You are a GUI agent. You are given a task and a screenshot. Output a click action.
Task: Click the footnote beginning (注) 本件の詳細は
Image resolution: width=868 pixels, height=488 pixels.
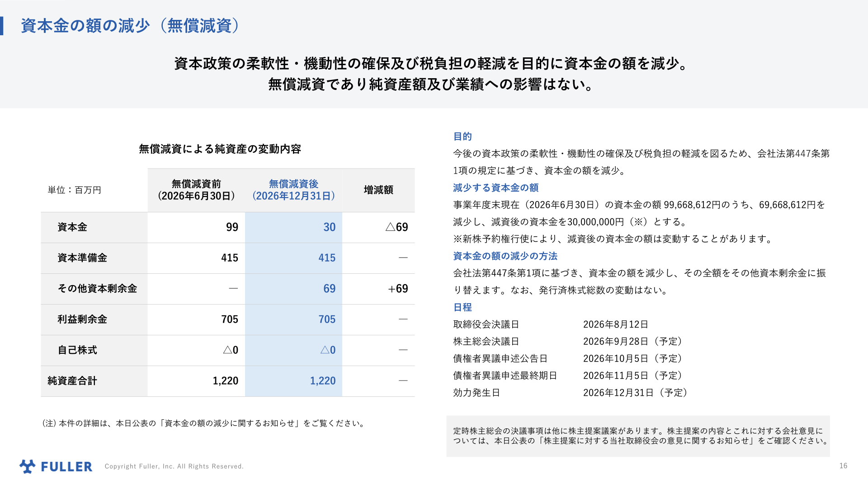(x=204, y=423)
